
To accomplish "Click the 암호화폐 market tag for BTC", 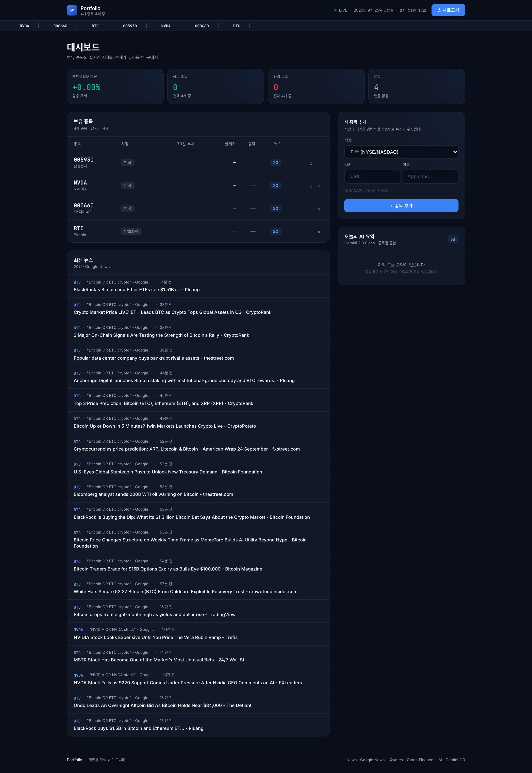I will (131, 231).
